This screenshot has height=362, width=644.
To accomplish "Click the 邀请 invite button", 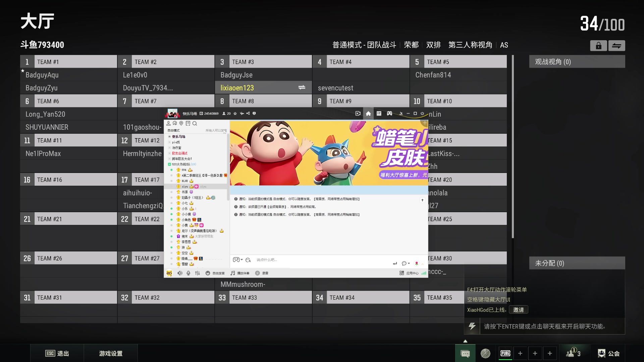I will point(518,310).
